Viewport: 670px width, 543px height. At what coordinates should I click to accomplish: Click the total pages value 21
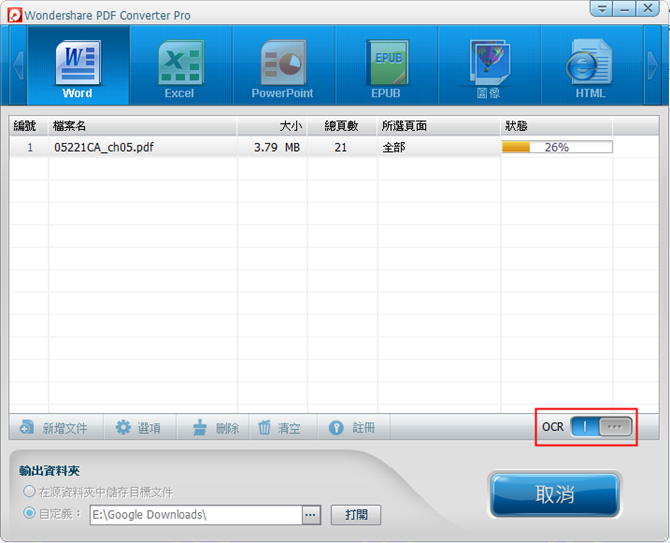341,147
